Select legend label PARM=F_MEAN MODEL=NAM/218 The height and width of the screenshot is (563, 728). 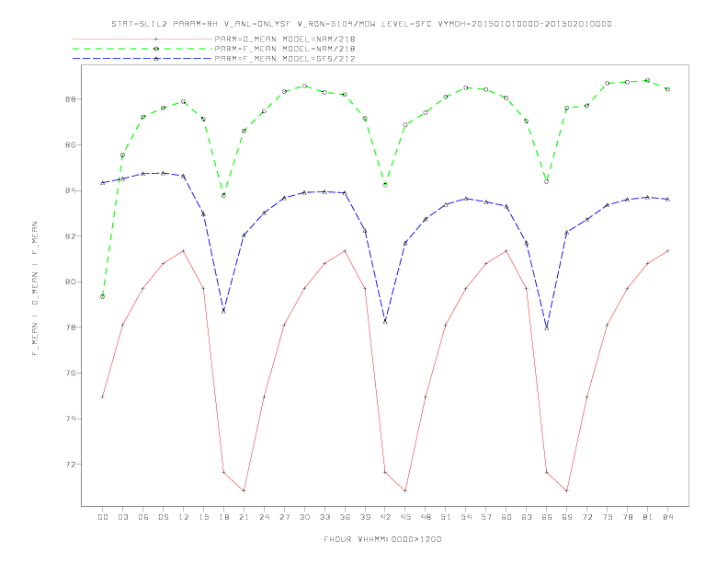tap(285, 49)
